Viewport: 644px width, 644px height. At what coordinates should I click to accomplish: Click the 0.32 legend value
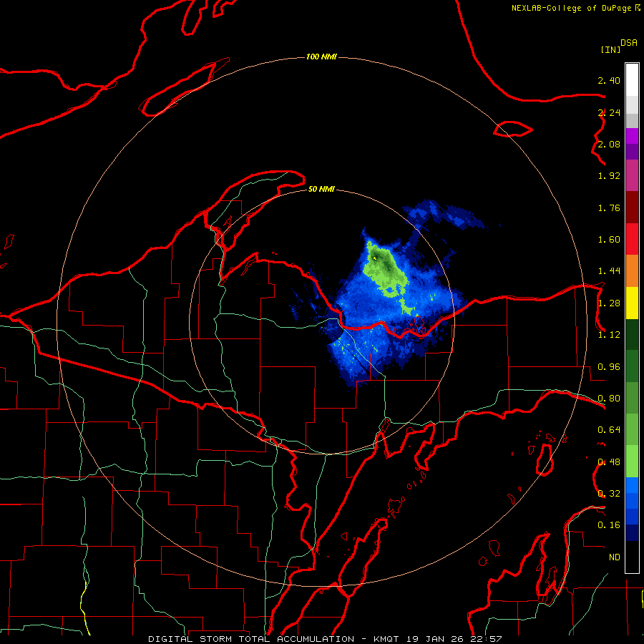[609, 494]
